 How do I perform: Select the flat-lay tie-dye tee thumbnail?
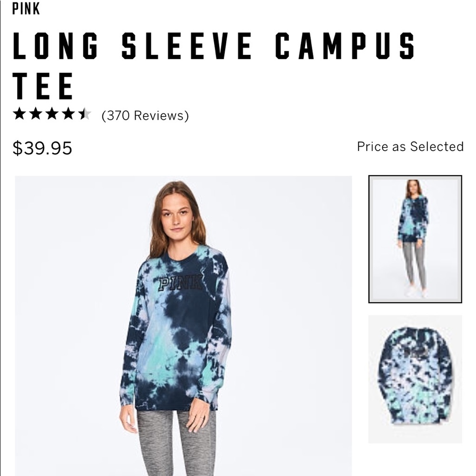(x=415, y=379)
